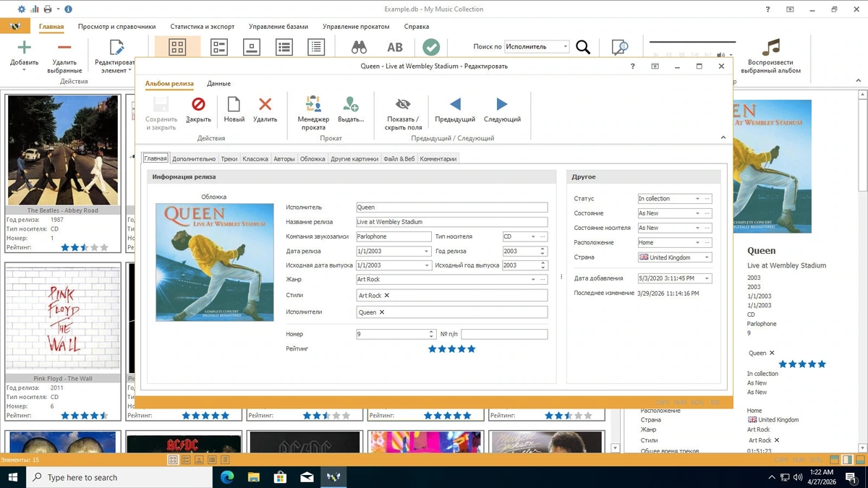Collapse the editor ribbon with chevron
This screenshot has height=488, width=868.
pos(723,137)
